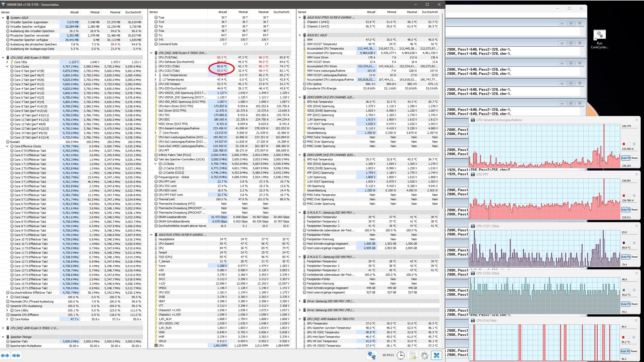Image resolution: width=644 pixels, height=362 pixels.
Task: Start logging with the sheet-plus icon
Action: (413, 355)
